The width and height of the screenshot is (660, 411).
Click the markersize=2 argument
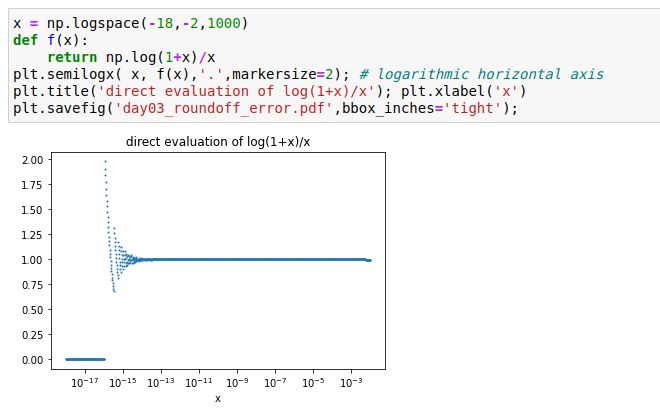tap(280, 74)
